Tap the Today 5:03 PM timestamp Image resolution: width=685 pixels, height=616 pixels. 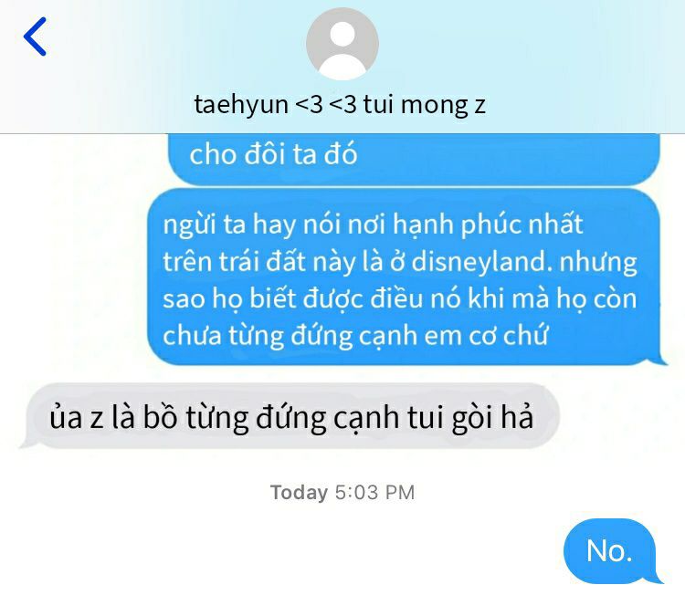tap(342, 493)
